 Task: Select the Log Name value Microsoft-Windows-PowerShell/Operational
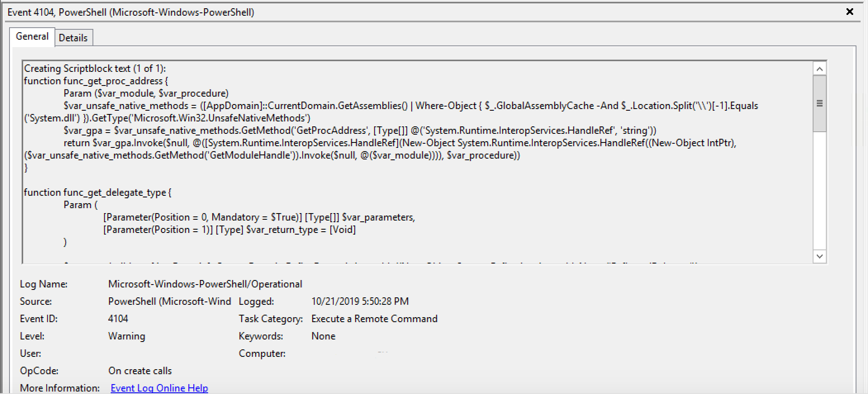pyautogui.click(x=205, y=284)
